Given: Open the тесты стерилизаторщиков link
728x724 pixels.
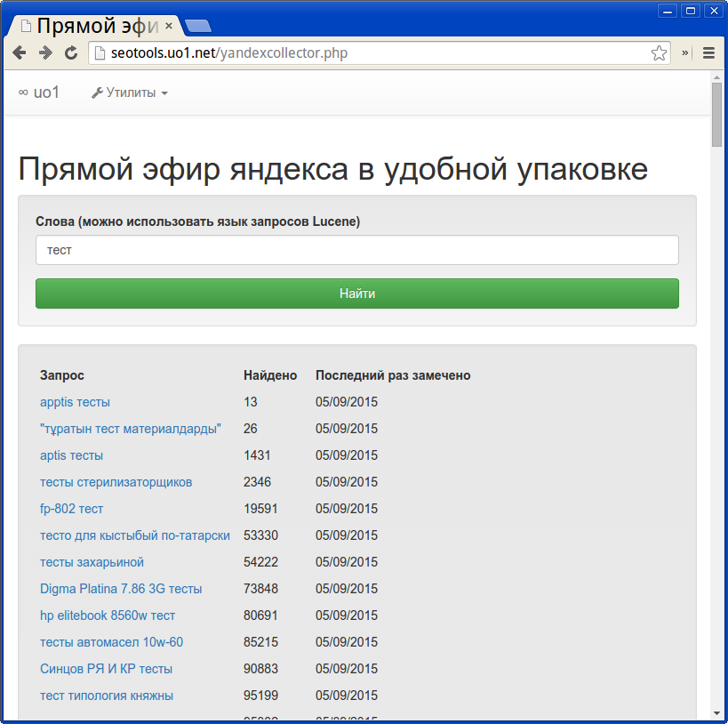Looking at the screenshot, I should [x=116, y=482].
